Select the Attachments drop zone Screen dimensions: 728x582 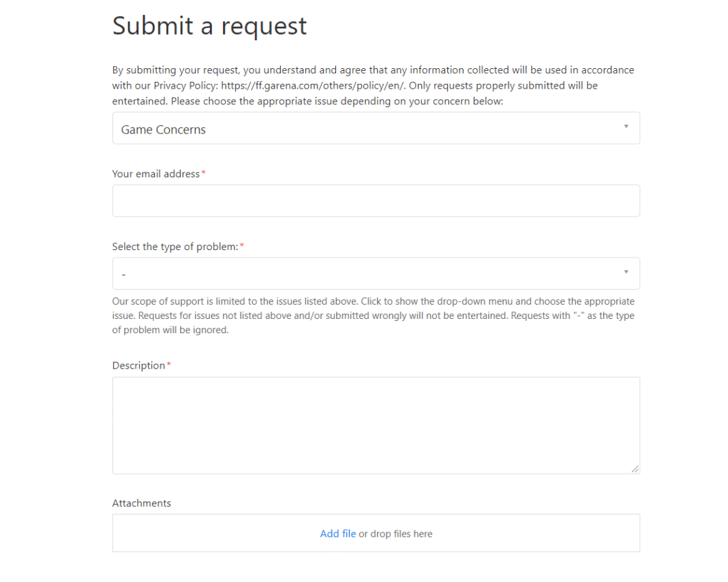click(376, 532)
